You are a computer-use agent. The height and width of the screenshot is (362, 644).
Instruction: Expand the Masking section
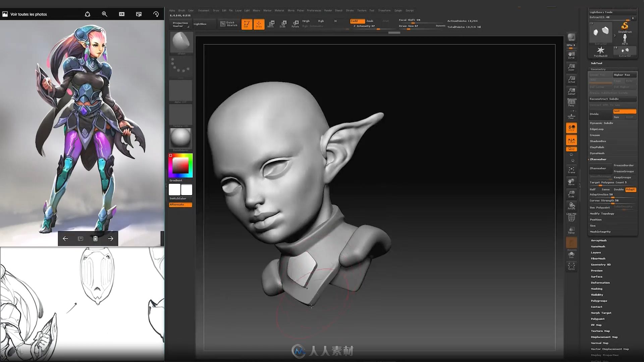[x=596, y=289]
